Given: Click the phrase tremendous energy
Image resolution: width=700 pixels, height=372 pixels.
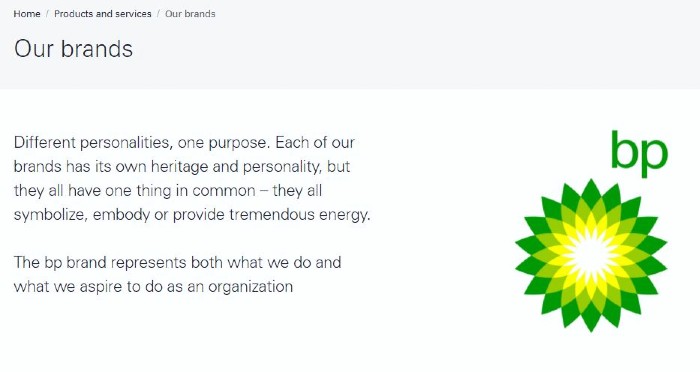Looking at the screenshot, I should click(300, 215).
